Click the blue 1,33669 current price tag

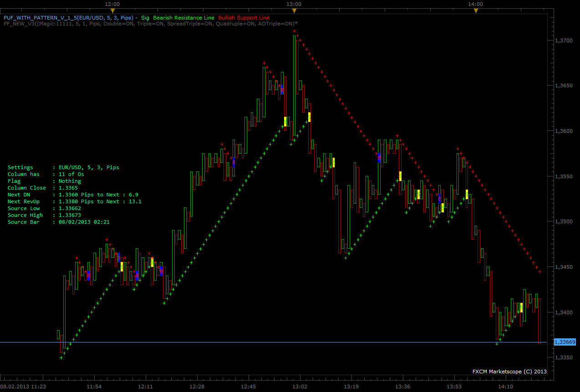click(x=565, y=342)
